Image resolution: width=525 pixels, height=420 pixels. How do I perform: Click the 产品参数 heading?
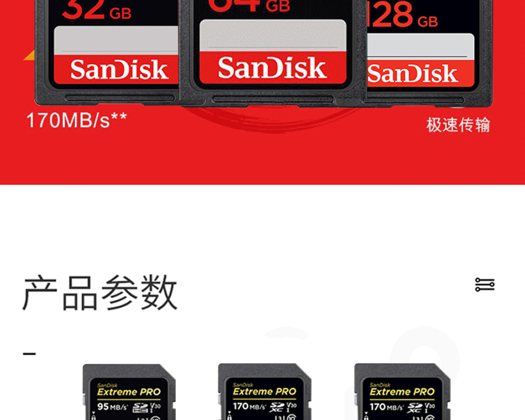pos(100,293)
